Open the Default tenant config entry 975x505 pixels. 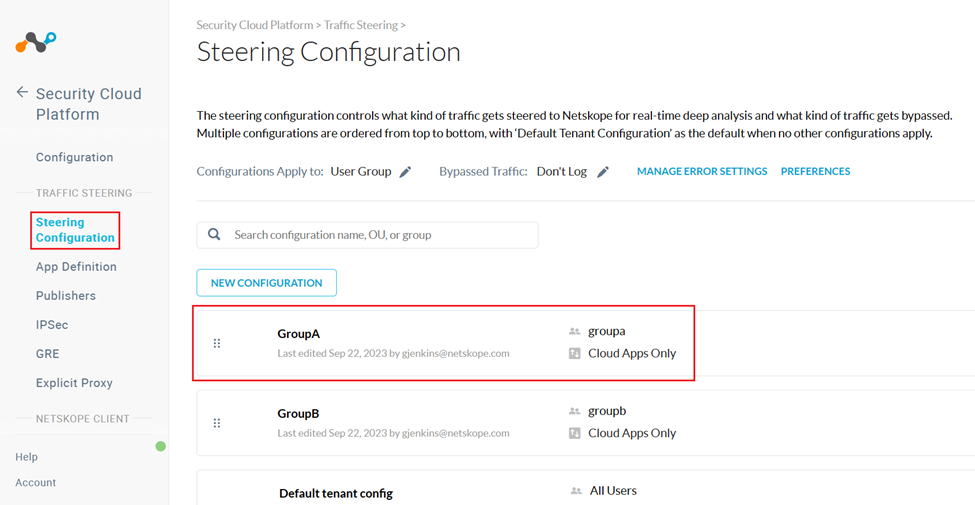coord(336,494)
